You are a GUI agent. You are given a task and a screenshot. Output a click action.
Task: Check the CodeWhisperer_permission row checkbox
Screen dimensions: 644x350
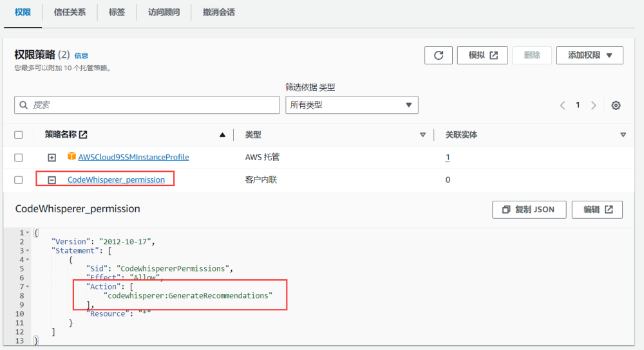(x=19, y=180)
